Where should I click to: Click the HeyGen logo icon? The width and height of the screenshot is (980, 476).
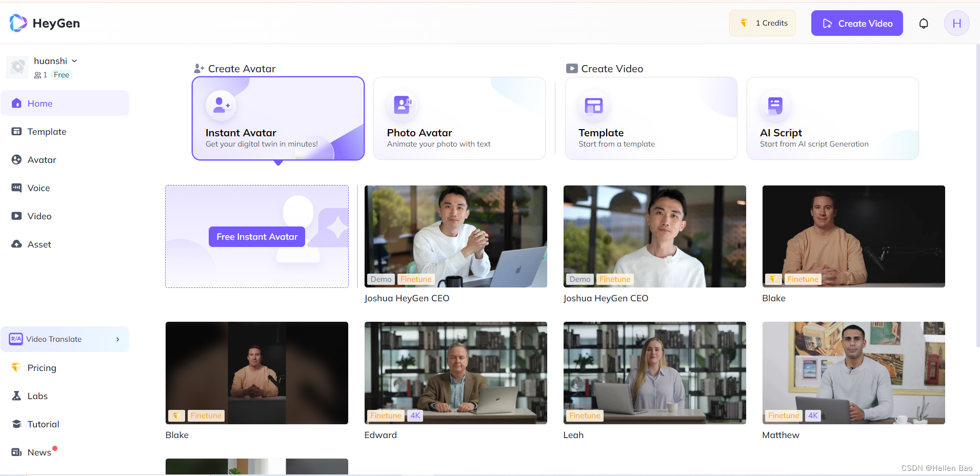[18, 23]
